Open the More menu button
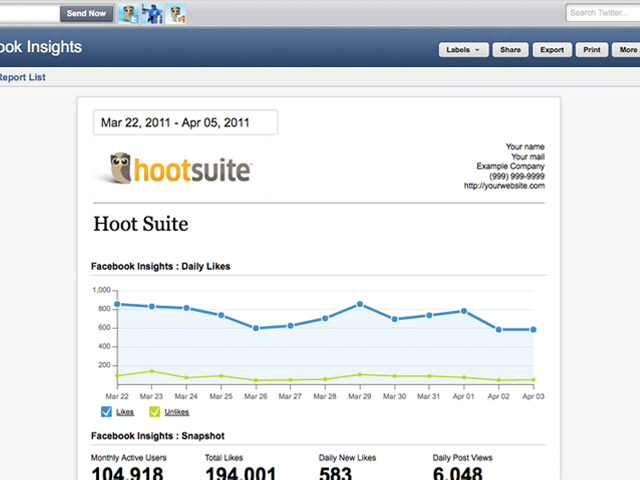The image size is (640, 480). click(x=626, y=50)
